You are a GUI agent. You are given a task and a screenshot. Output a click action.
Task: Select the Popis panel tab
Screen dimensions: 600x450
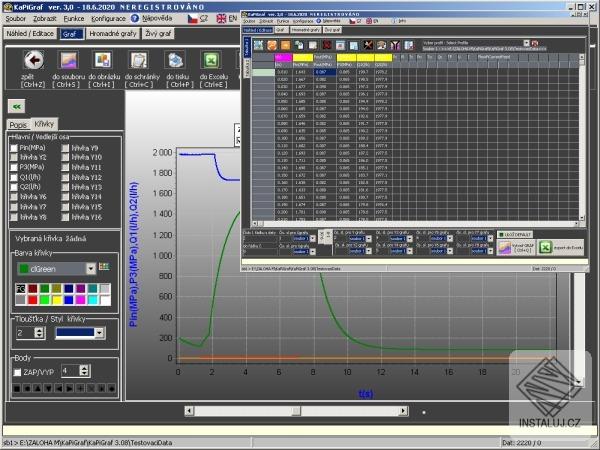pyautogui.click(x=18, y=125)
